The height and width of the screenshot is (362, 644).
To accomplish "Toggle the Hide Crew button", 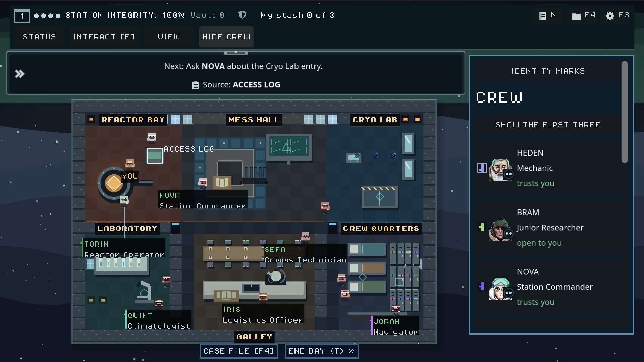I will [x=226, y=37].
